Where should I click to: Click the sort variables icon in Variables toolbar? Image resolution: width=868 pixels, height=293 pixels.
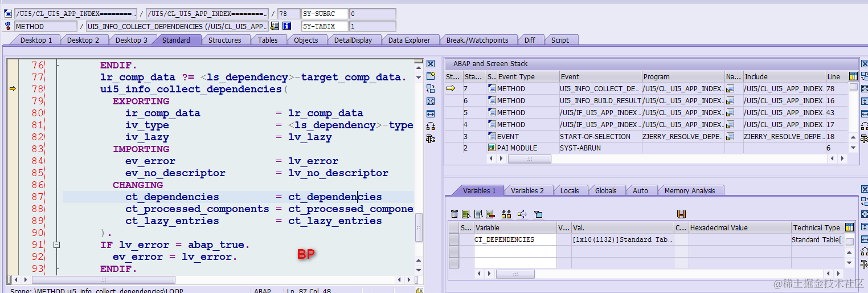(x=506, y=214)
